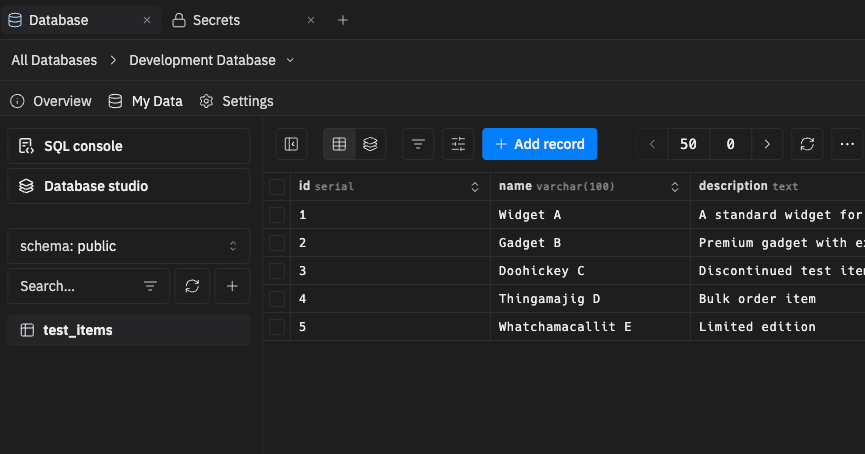
Task: Click the id cell with value 5
Action: coord(391,327)
